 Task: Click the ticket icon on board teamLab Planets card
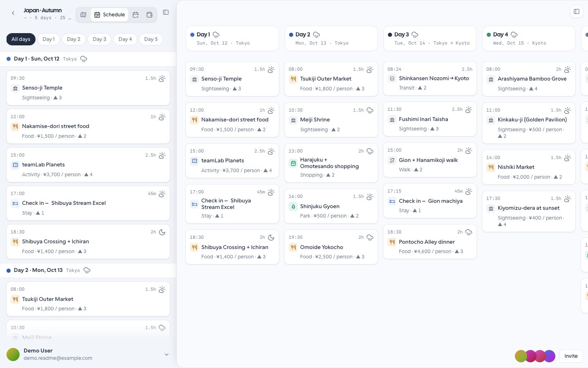(x=194, y=161)
